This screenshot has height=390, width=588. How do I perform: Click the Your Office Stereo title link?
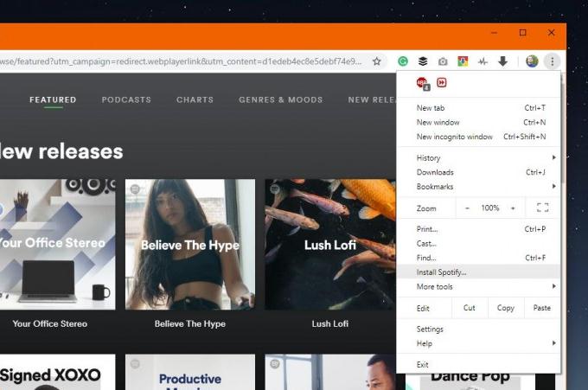click(50, 323)
